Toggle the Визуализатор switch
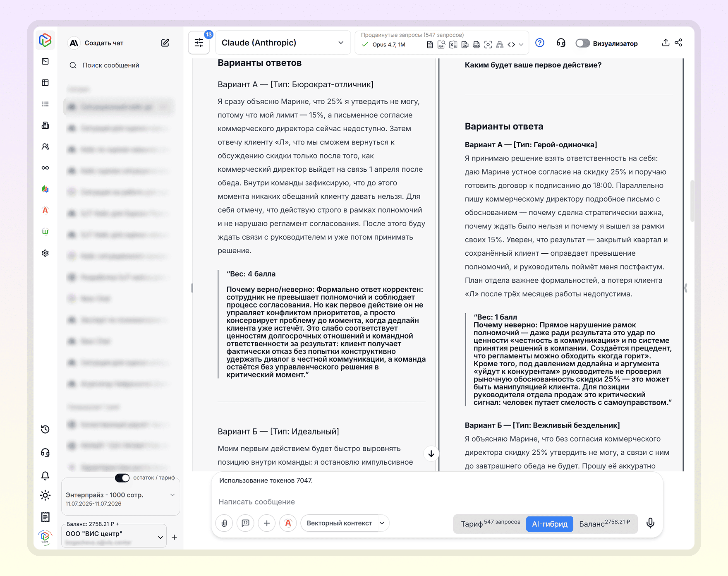This screenshot has height=576, width=728. (582, 43)
